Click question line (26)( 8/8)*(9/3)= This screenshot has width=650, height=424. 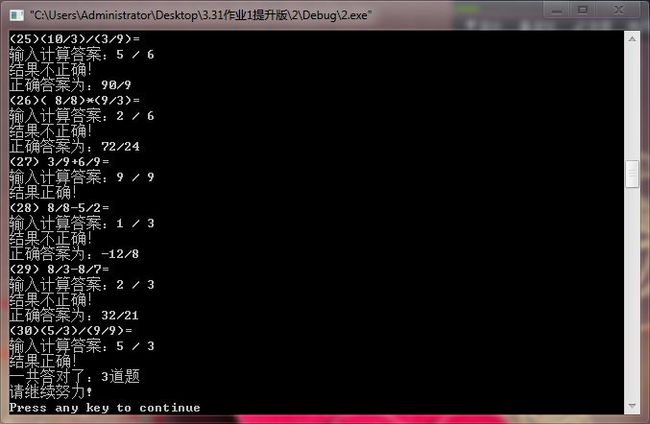pyautogui.click(x=75, y=100)
